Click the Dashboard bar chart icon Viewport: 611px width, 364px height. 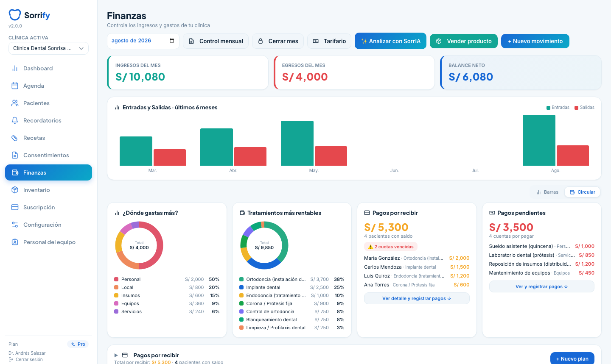coord(15,68)
